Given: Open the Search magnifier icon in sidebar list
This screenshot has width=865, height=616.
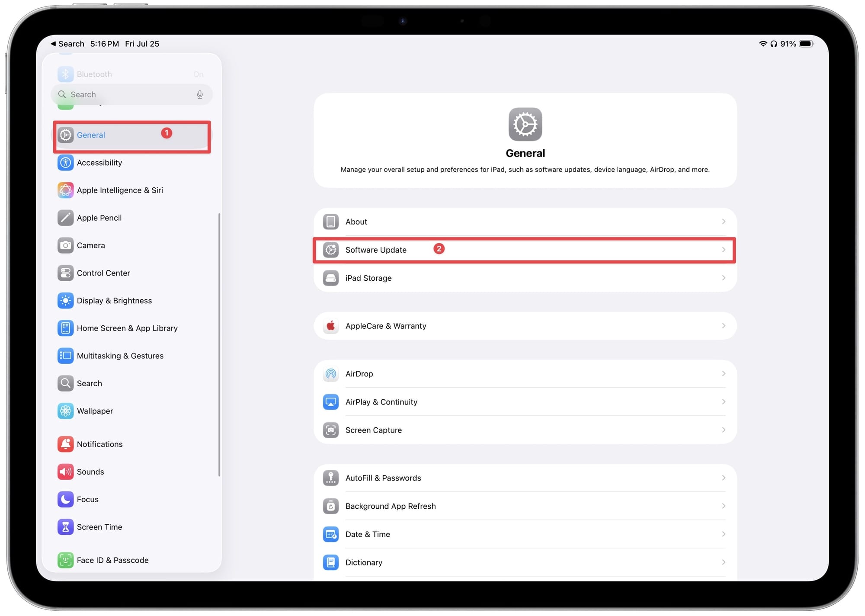Looking at the screenshot, I should (65, 383).
